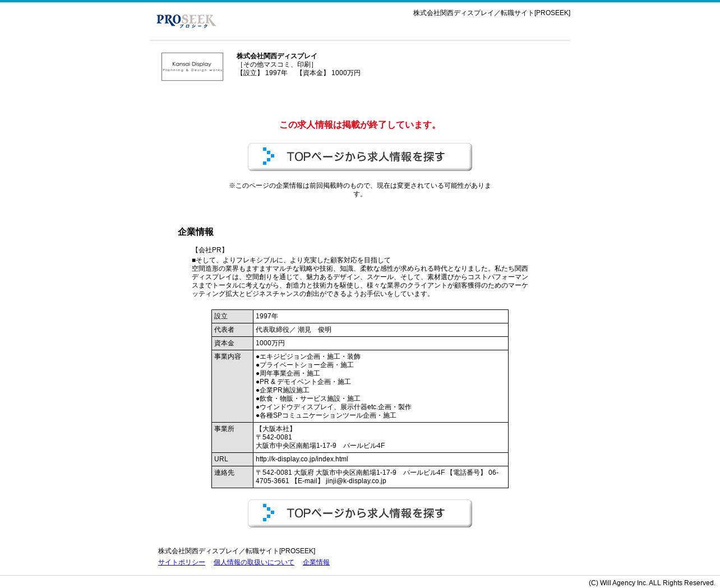Image resolution: width=720 pixels, height=588 pixels.
Task: Click the 連絡先 row label
Action: point(224,473)
